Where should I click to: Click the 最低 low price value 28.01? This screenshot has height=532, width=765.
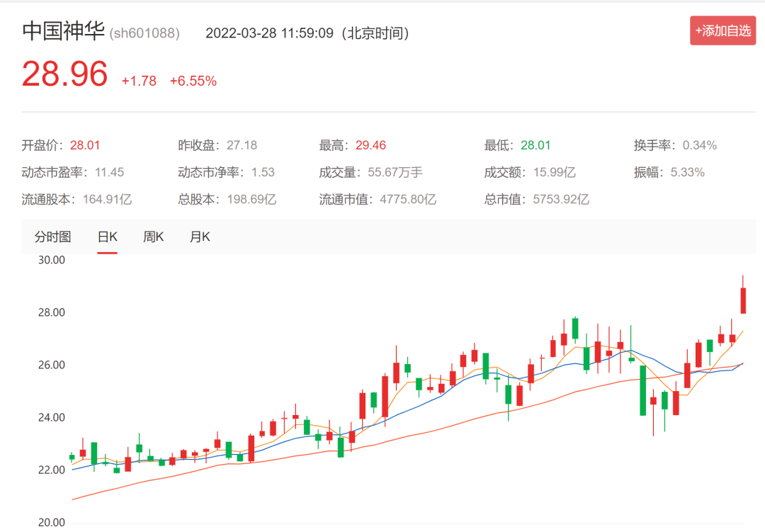click(535, 145)
